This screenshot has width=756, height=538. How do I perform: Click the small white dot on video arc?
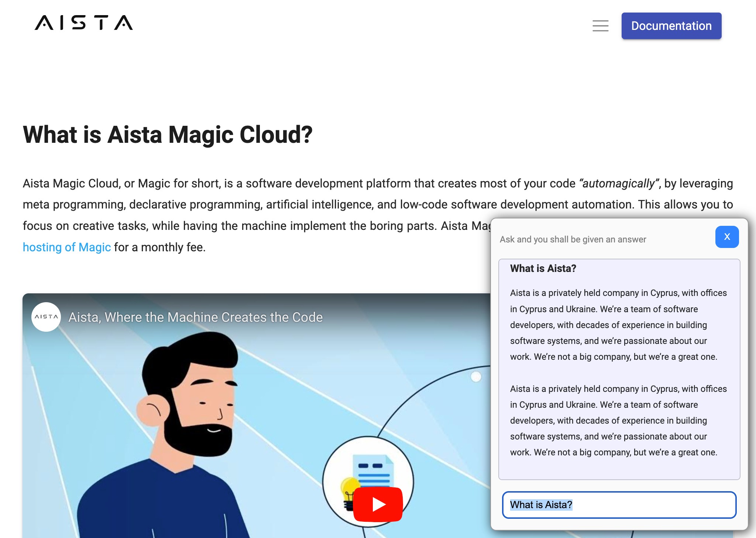click(476, 377)
